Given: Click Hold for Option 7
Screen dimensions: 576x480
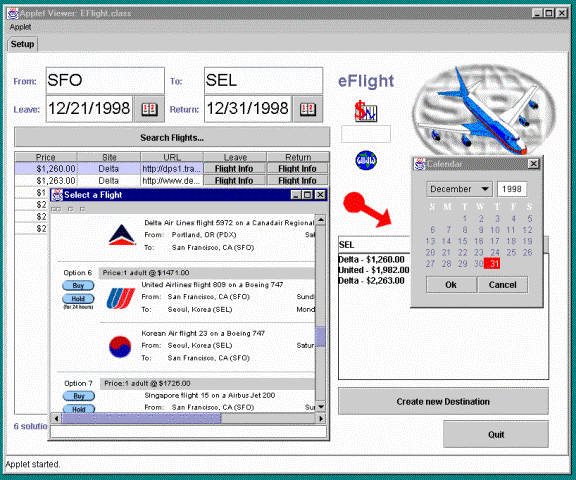Looking at the screenshot, I should 79,408.
